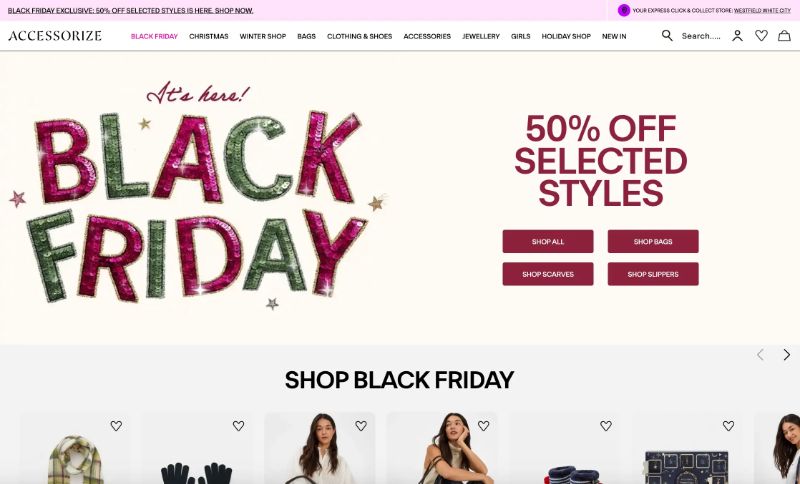Favourite the navy gloves product
The height and width of the screenshot is (484, 800).
coord(238,425)
